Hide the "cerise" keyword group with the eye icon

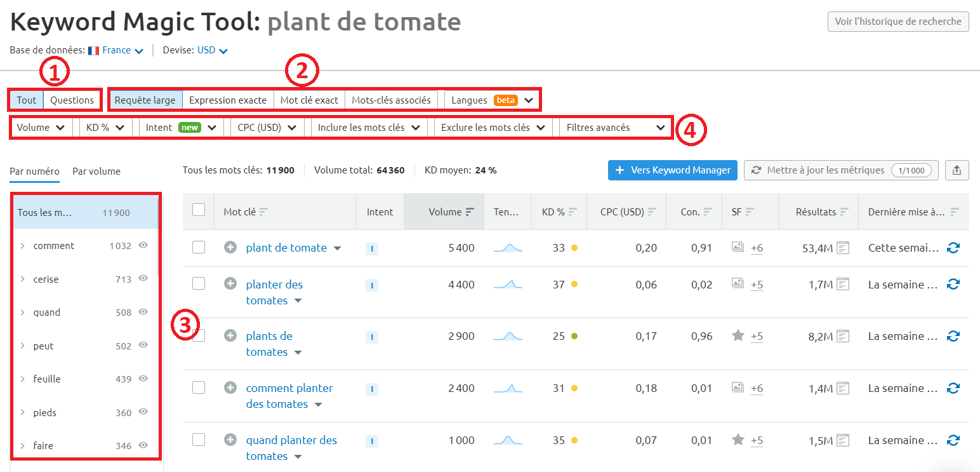pos(143,279)
